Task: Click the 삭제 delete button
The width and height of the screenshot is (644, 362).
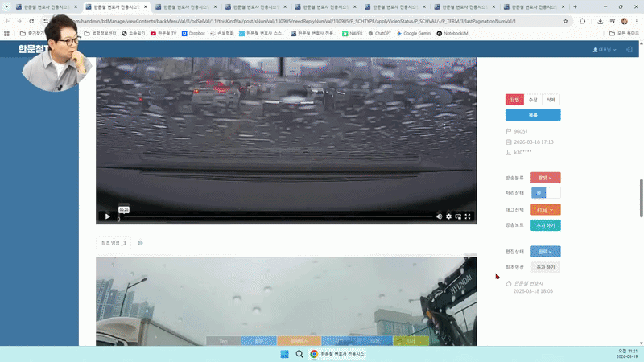Action: click(551, 100)
